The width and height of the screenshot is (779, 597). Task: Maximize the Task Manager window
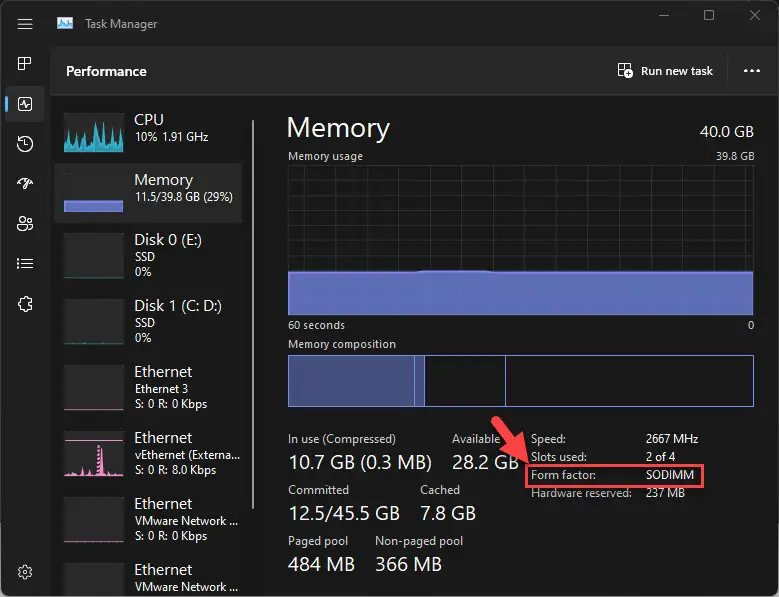coord(709,15)
